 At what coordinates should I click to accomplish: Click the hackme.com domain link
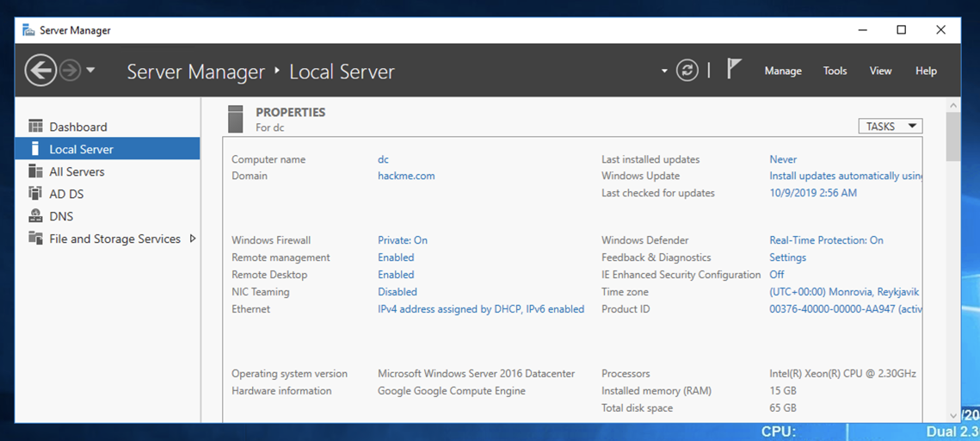point(406,176)
